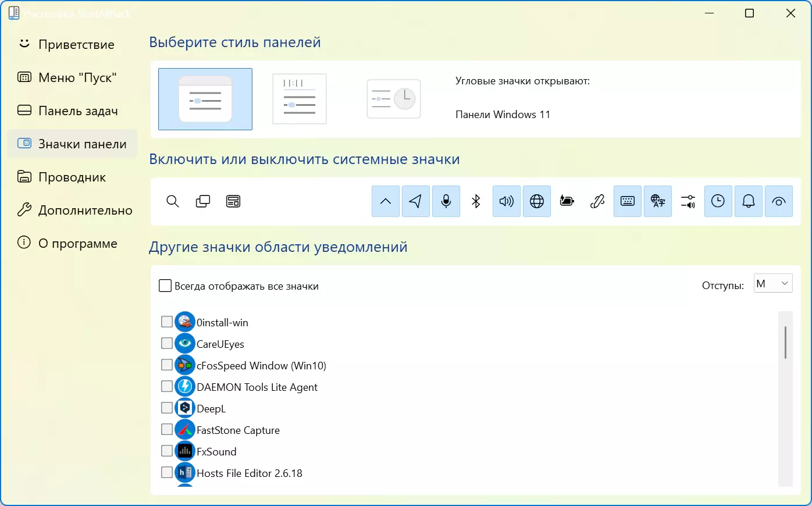Image resolution: width=812 pixels, height=506 pixels.
Task: Toggle the Search system icon
Action: [173, 201]
